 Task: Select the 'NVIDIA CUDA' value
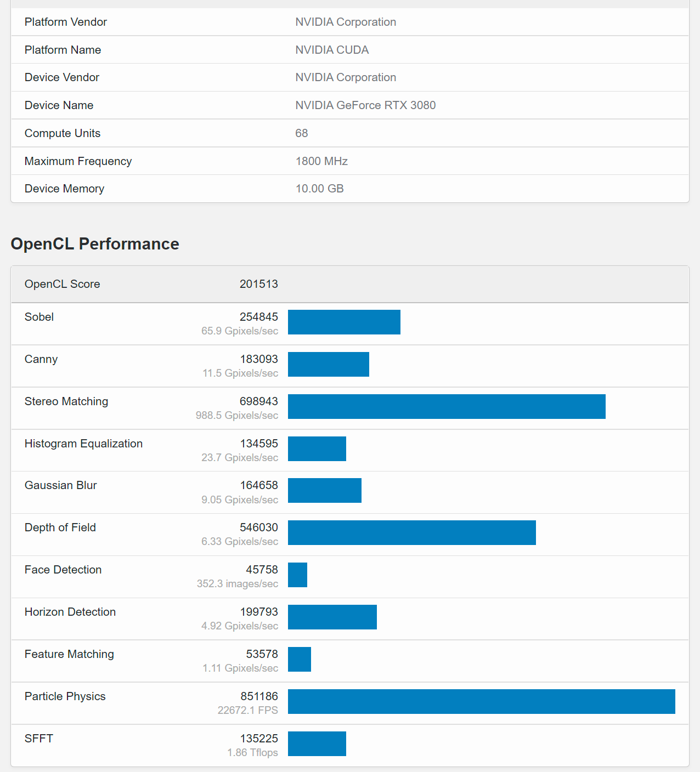[332, 50]
